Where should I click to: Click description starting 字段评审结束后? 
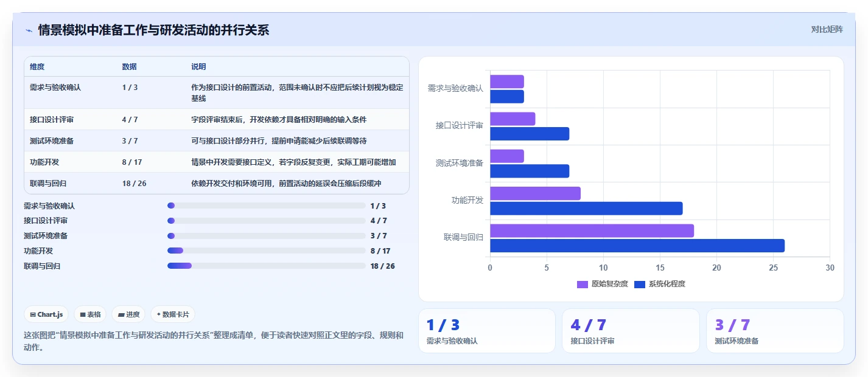tap(279, 120)
